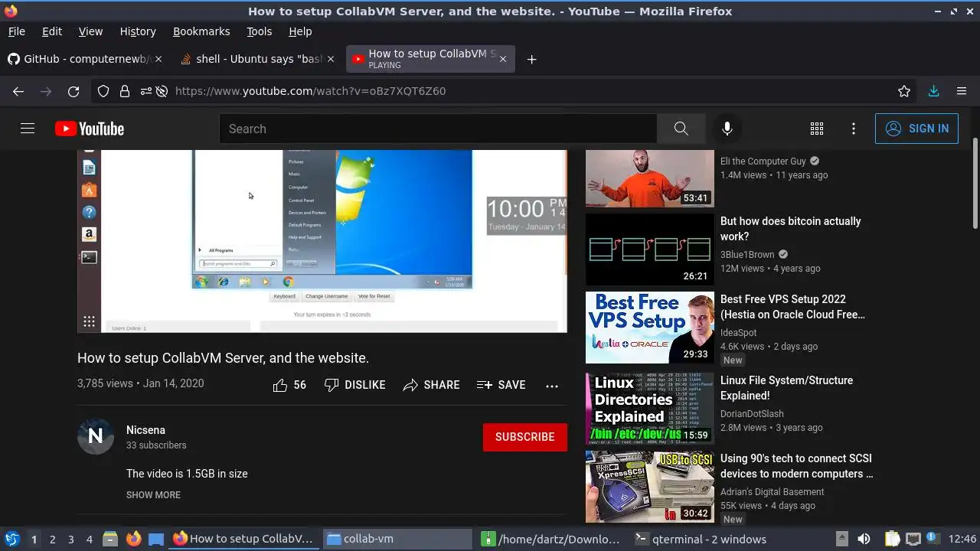
Task: Open YouTube settings three-dot menu
Action: pyautogui.click(x=854, y=129)
